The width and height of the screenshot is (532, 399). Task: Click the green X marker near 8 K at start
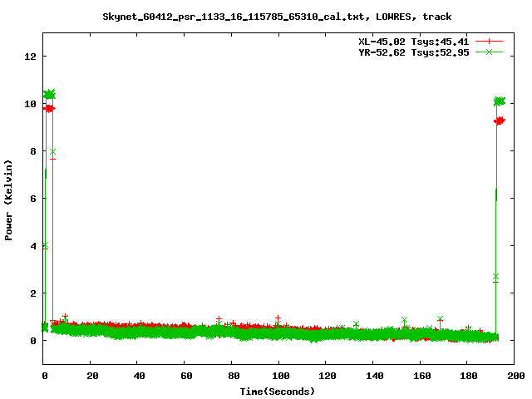click(x=52, y=151)
